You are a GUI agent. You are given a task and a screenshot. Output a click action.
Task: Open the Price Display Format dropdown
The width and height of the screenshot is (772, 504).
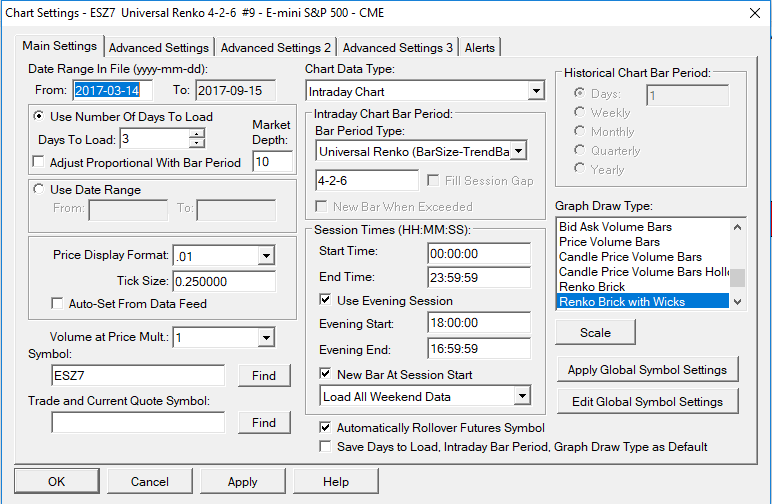click(266, 256)
